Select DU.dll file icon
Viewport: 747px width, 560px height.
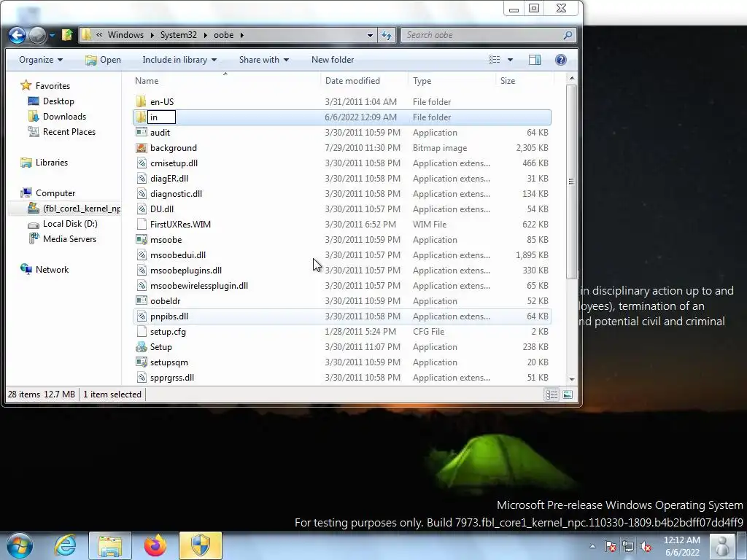[x=141, y=209]
